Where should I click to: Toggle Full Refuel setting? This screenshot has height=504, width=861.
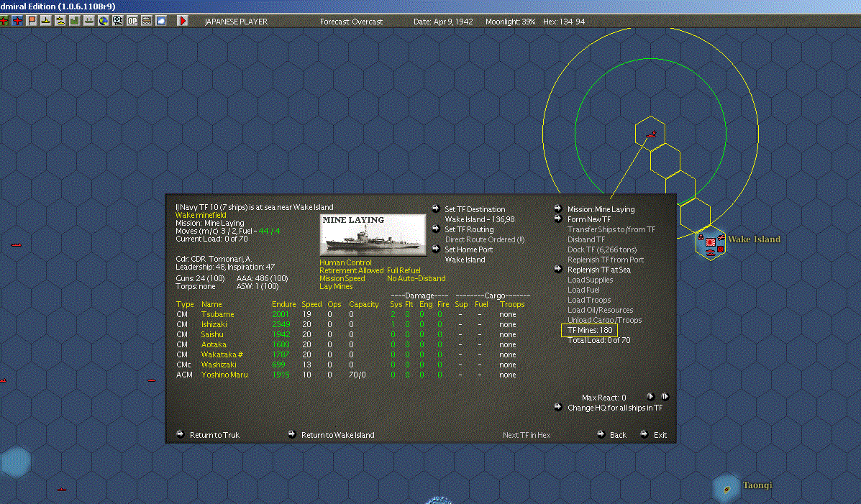[x=404, y=270]
